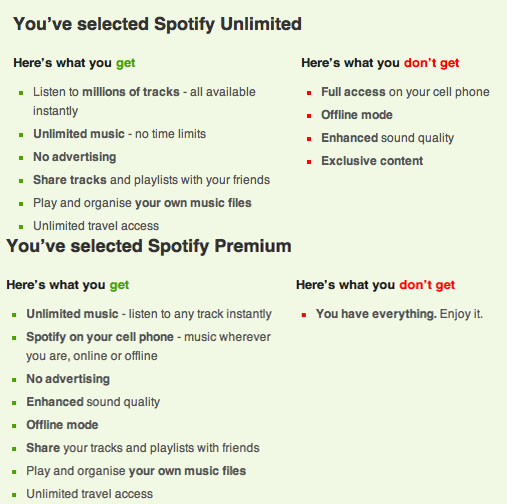Click the red bullet beside 'Offline mode' under Unlimited
Screen dimensions: 507x504
coord(309,116)
